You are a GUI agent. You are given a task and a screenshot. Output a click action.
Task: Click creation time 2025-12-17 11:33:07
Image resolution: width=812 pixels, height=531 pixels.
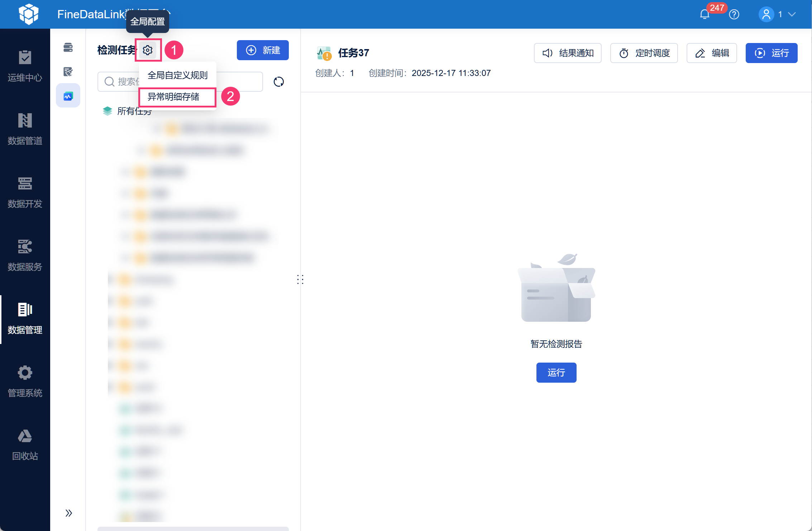coord(451,73)
